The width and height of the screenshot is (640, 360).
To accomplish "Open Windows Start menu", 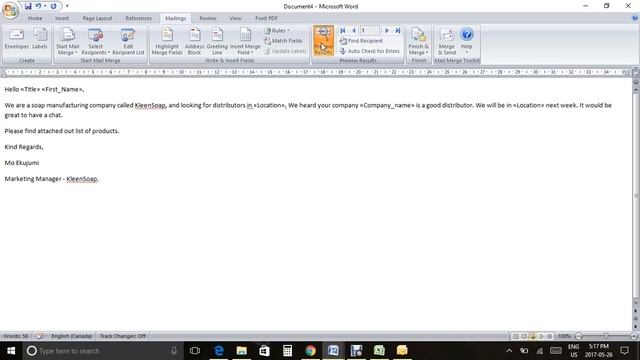I will coord(11,351).
